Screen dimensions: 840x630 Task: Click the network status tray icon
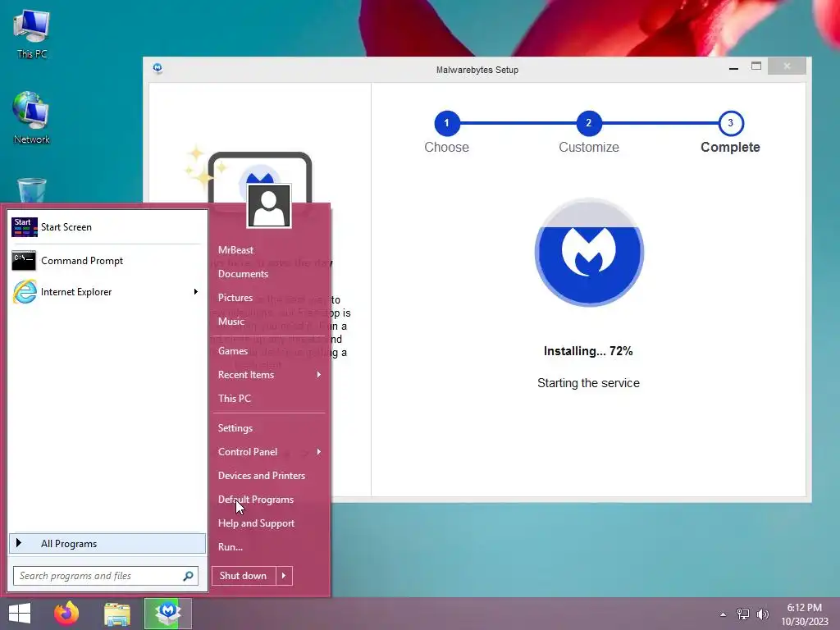click(743, 614)
